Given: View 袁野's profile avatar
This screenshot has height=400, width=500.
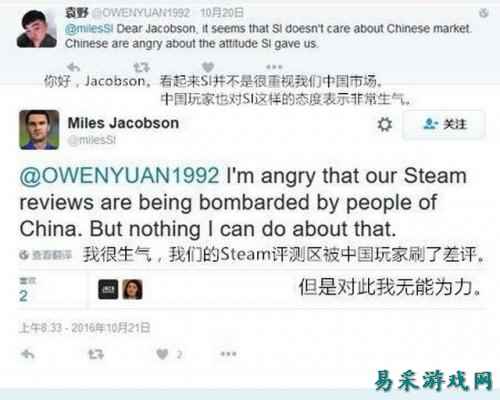Looking at the screenshot, I should click(37, 29).
